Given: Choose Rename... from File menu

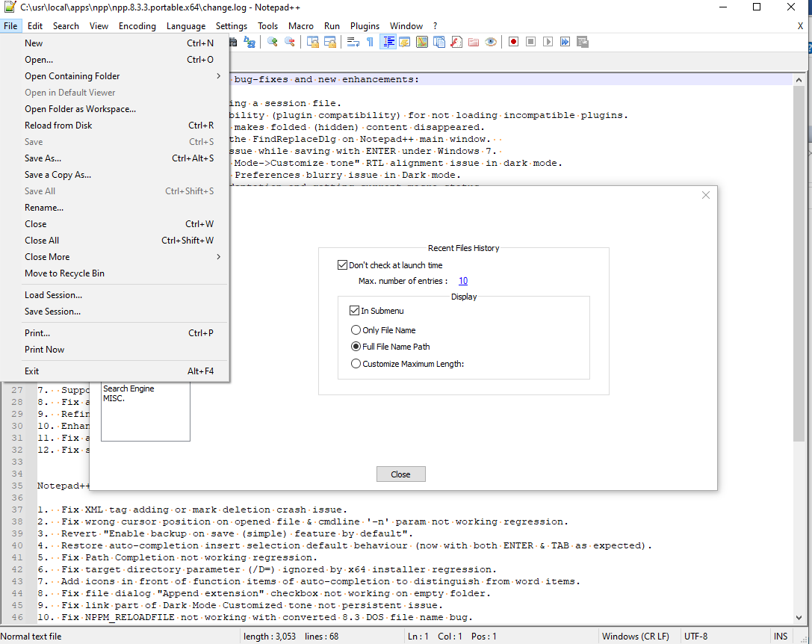Looking at the screenshot, I should [x=114, y=207].
